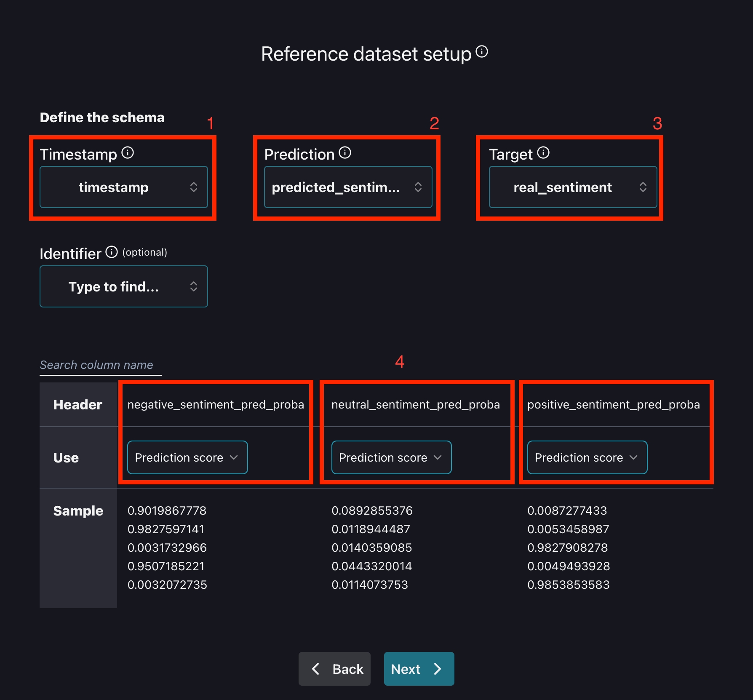Viewport: 753px width, 700px height.
Task: Click the negative_sentiment_pred_proba column header
Action: [x=216, y=404]
